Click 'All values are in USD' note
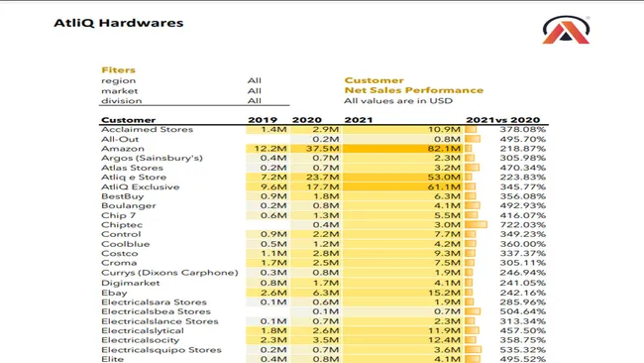 [x=398, y=101]
